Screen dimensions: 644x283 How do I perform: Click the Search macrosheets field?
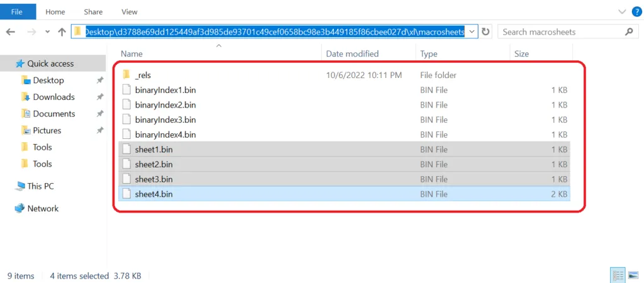[562, 31]
